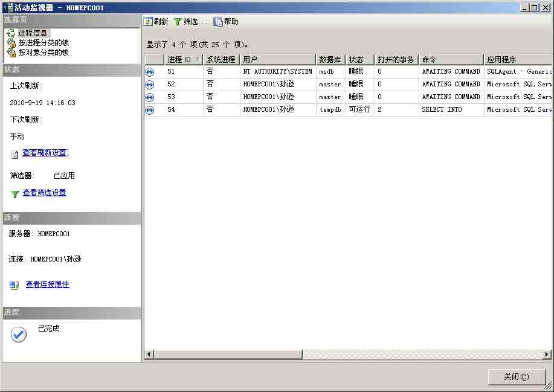Open the 查看筛选设置 link
The height and width of the screenshot is (392, 554).
[x=44, y=193]
